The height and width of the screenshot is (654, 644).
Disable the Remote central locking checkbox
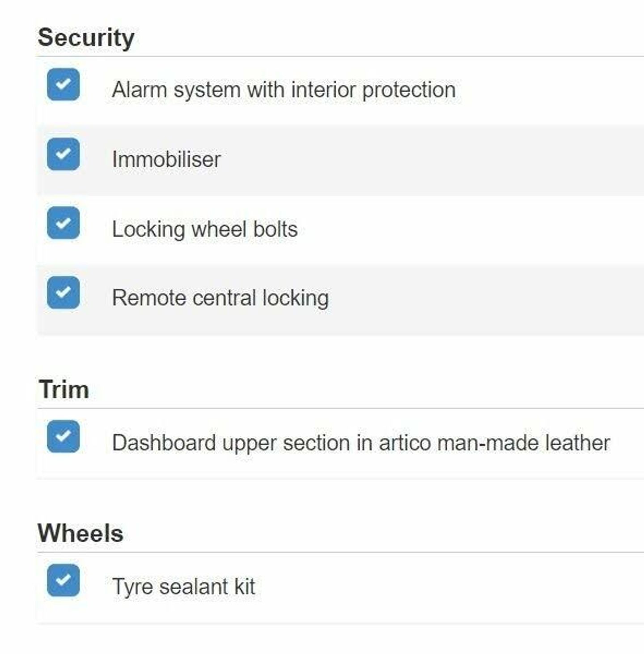63,293
